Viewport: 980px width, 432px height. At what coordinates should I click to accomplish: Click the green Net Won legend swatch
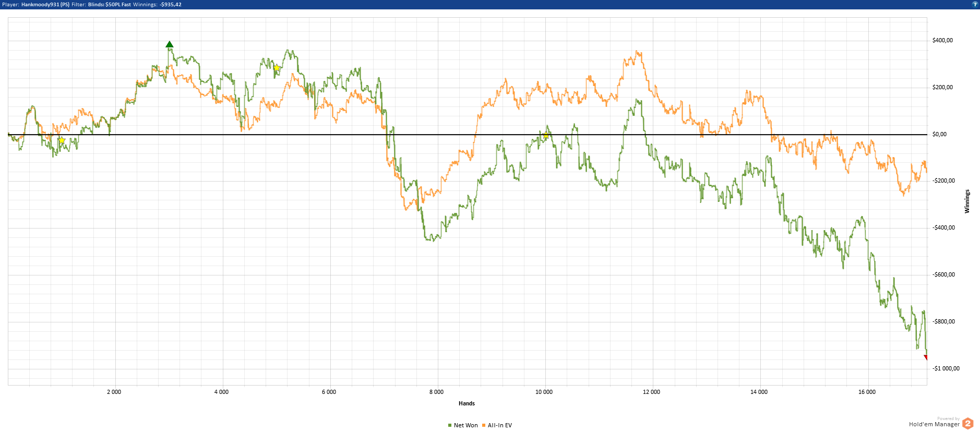pos(450,425)
